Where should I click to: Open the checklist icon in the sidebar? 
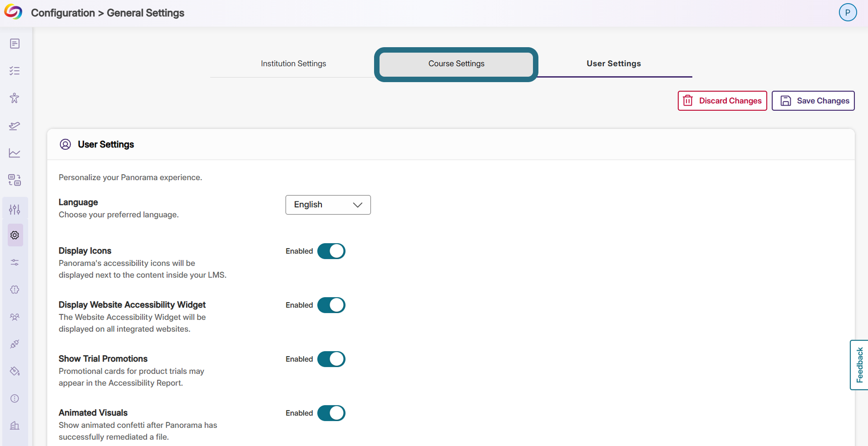click(15, 71)
